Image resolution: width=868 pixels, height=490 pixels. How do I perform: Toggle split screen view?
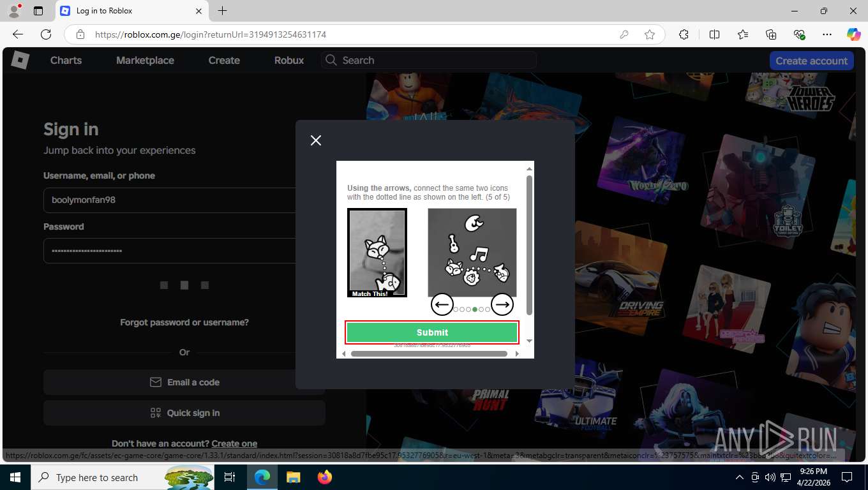coord(714,34)
